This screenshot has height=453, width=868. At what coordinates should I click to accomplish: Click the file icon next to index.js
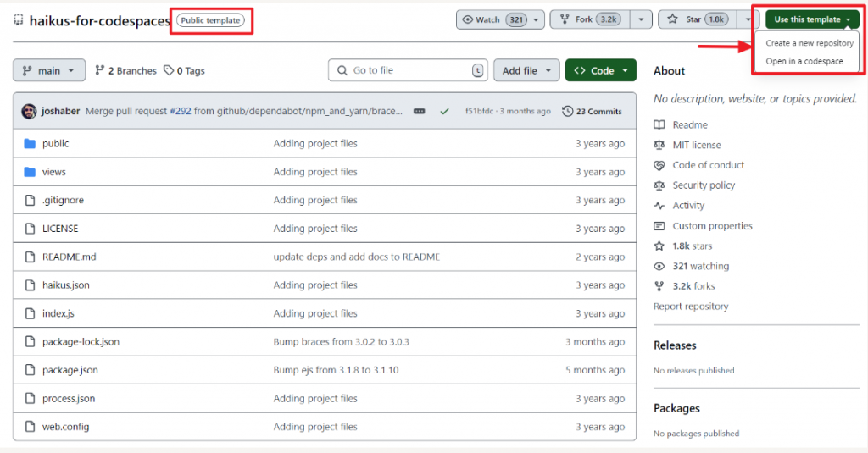(30, 313)
